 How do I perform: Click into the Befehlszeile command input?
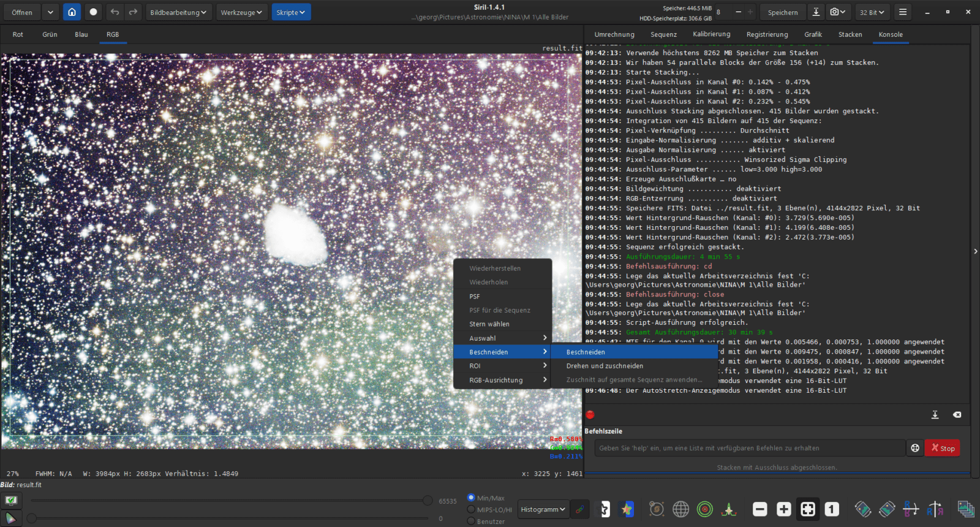(749, 448)
